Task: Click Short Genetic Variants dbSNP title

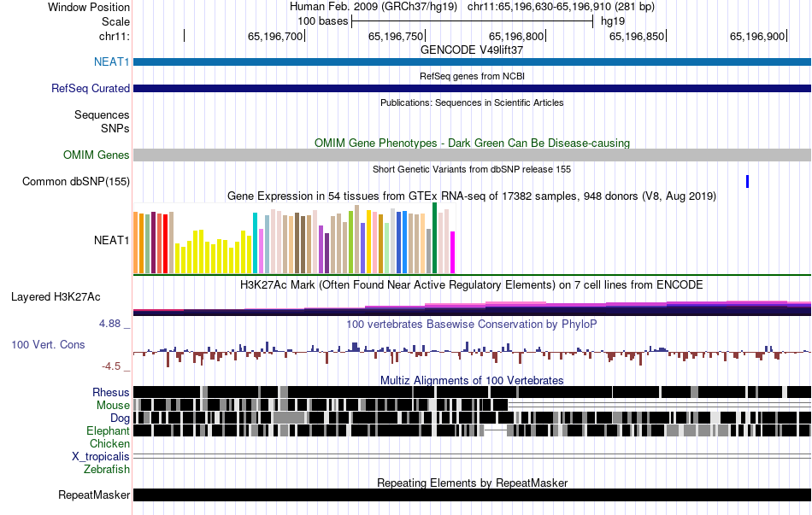Action: click(472, 169)
